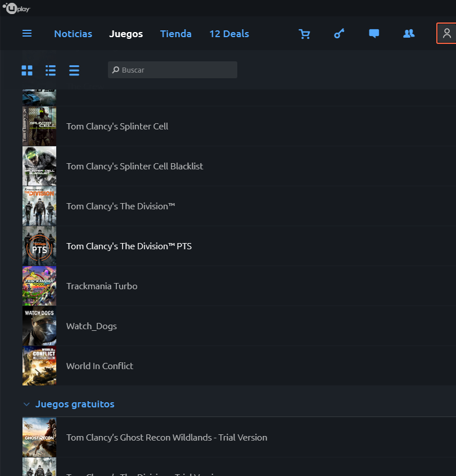Switch to bulleted list view
The image size is (456, 476).
point(51,70)
